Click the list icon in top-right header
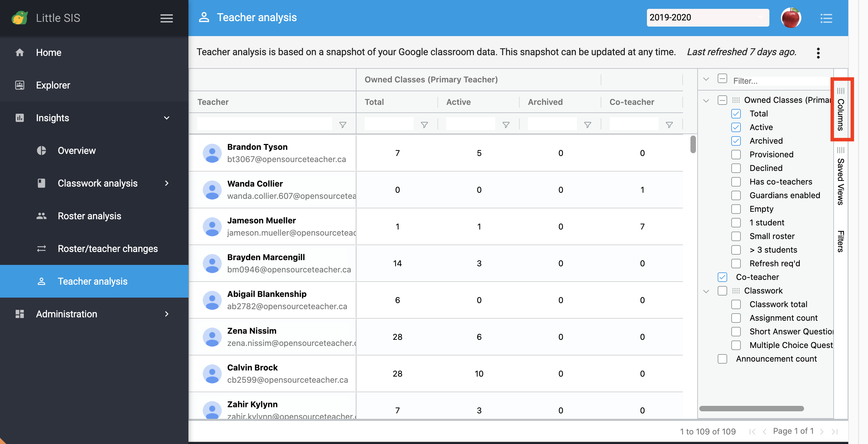This screenshot has width=868, height=444. pos(826,18)
